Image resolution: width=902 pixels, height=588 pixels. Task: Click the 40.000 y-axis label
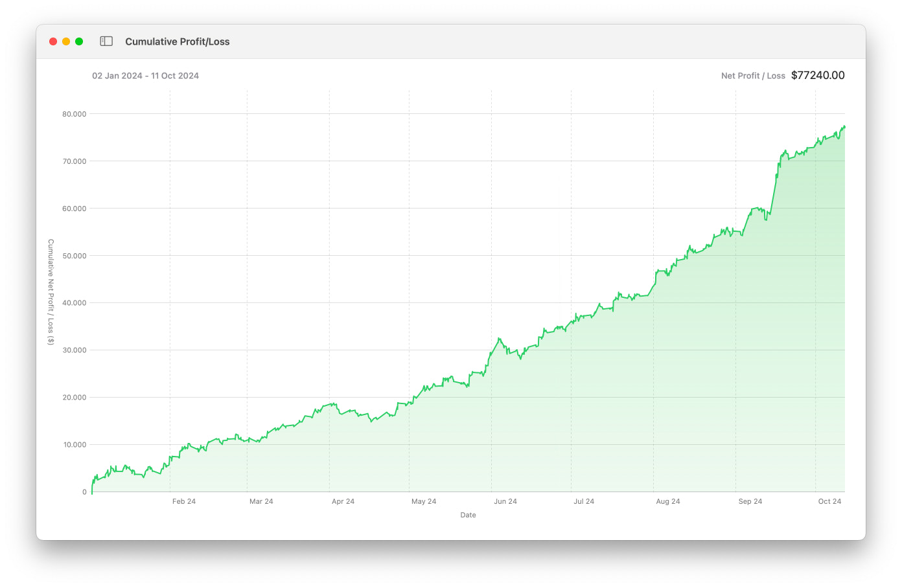pyautogui.click(x=75, y=302)
